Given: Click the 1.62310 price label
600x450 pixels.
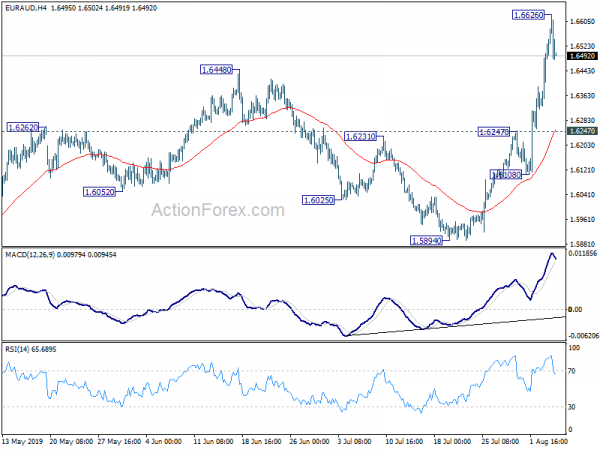Looking at the screenshot, I should pyautogui.click(x=360, y=136).
